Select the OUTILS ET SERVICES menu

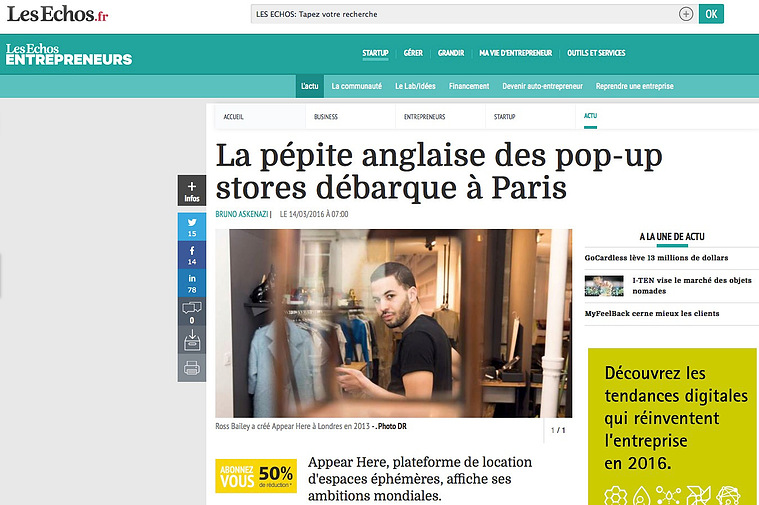[x=596, y=53]
